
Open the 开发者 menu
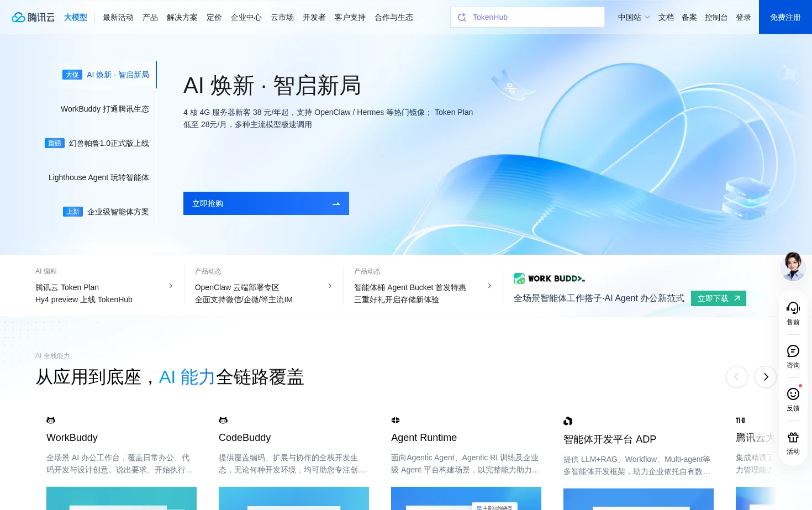314,17
